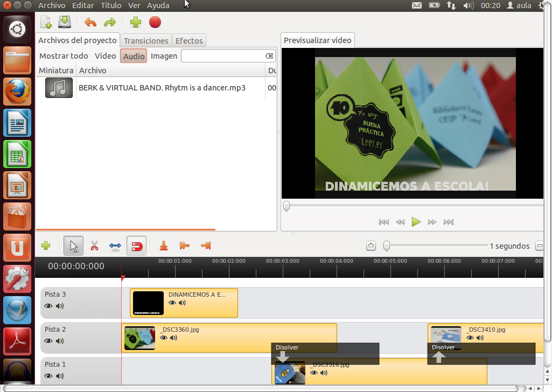Select the resize arrow tool

tap(115, 246)
